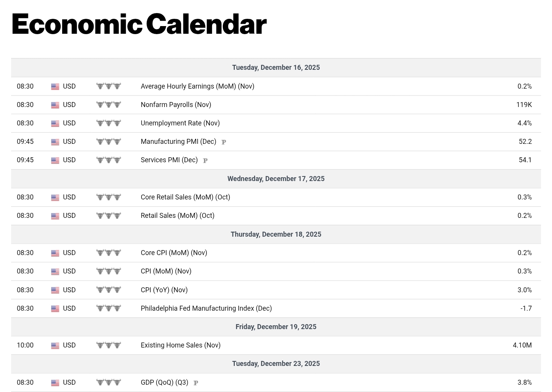552x392 pixels.
Task: Click the preliminary icon beside GDP (QoQ) (Q3)
Action: (x=196, y=383)
